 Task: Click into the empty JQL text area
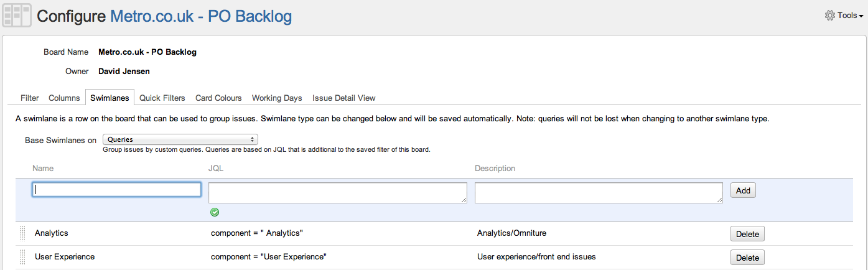pos(337,192)
